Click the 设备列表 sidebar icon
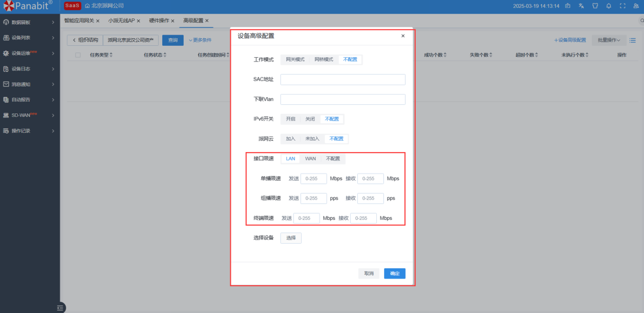The image size is (644, 313). click(x=6, y=38)
